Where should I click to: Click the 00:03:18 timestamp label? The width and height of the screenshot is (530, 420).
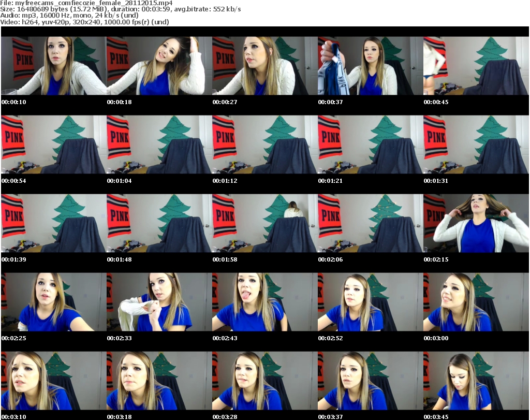pyautogui.click(x=120, y=417)
